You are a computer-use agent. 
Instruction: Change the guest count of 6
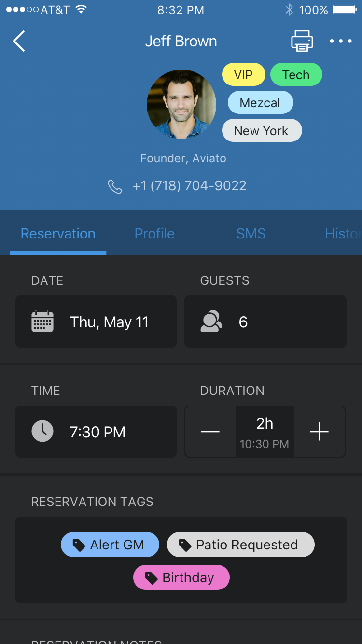tap(265, 322)
